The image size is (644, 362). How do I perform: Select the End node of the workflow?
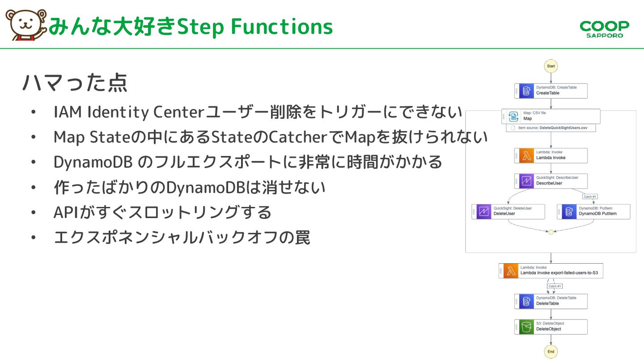click(x=551, y=351)
